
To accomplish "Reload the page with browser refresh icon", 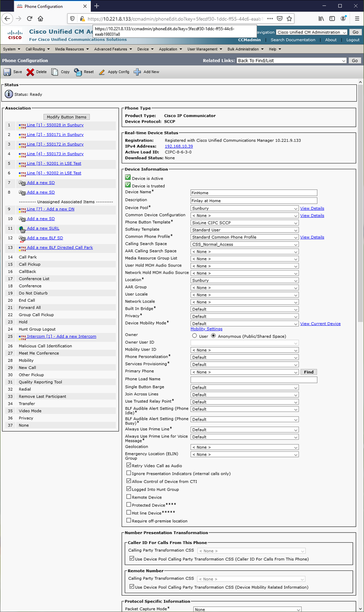I will click(x=29, y=19).
